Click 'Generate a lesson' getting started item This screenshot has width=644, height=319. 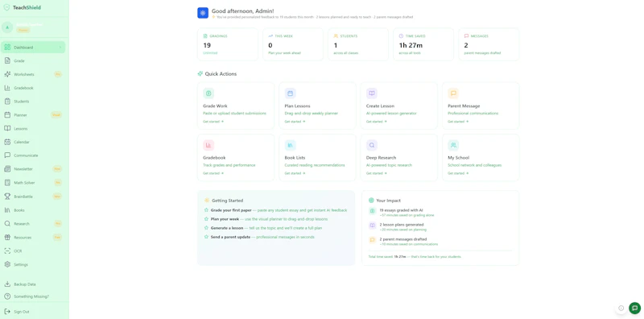(263, 228)
